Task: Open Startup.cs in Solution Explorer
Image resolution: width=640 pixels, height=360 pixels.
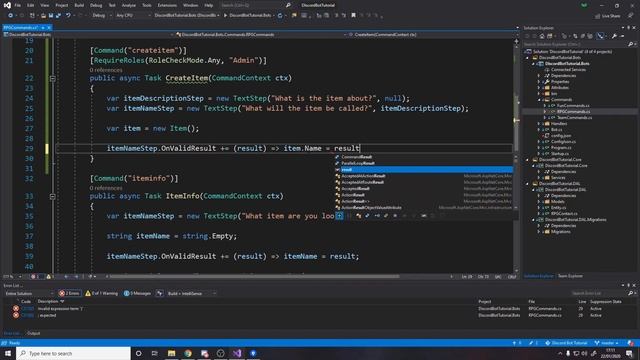Action: [560, 153]
